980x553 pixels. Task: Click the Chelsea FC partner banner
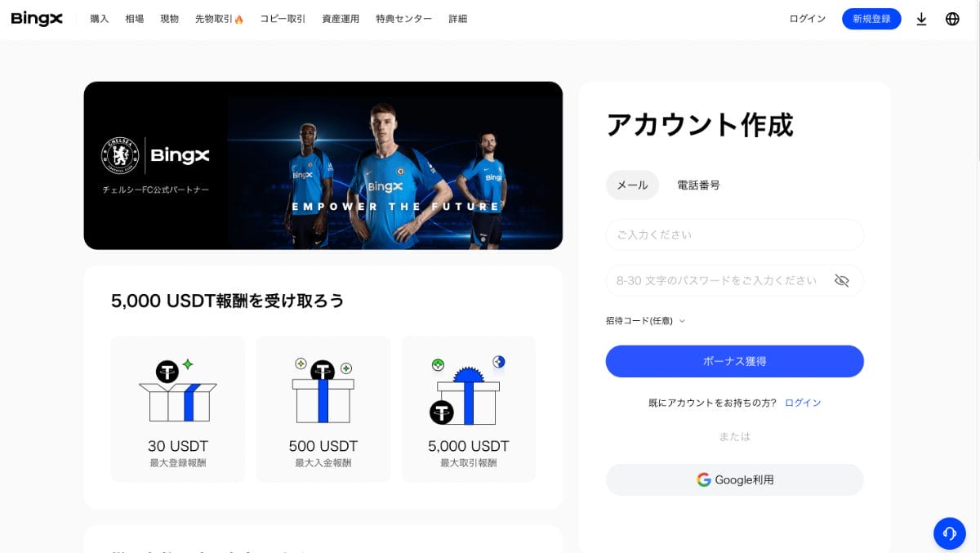pos(323,166)
